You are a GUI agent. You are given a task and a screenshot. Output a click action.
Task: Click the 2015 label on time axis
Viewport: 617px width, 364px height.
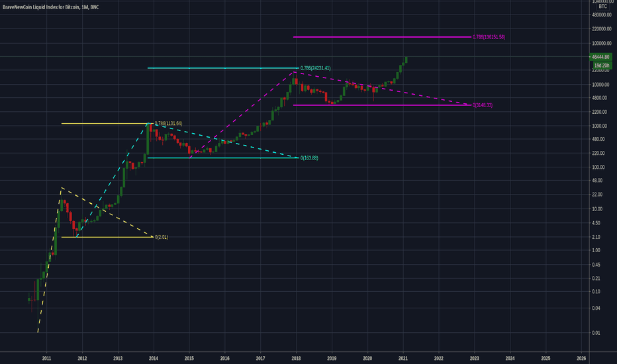coord(189,358)
